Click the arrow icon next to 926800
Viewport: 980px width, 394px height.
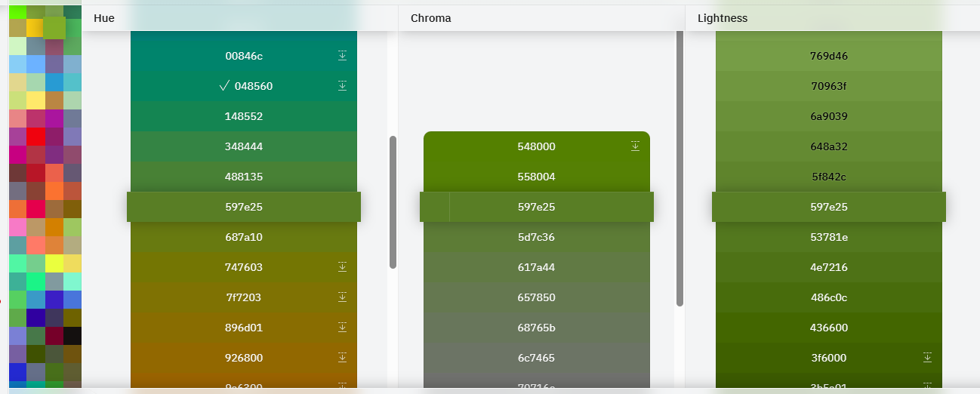click(342, 357)
